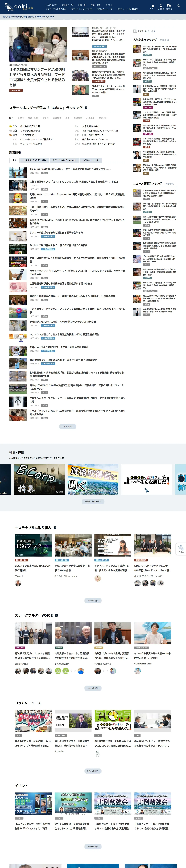Open イマドキのビジネス carousel banner
The image size is (186, 868).
146,479
